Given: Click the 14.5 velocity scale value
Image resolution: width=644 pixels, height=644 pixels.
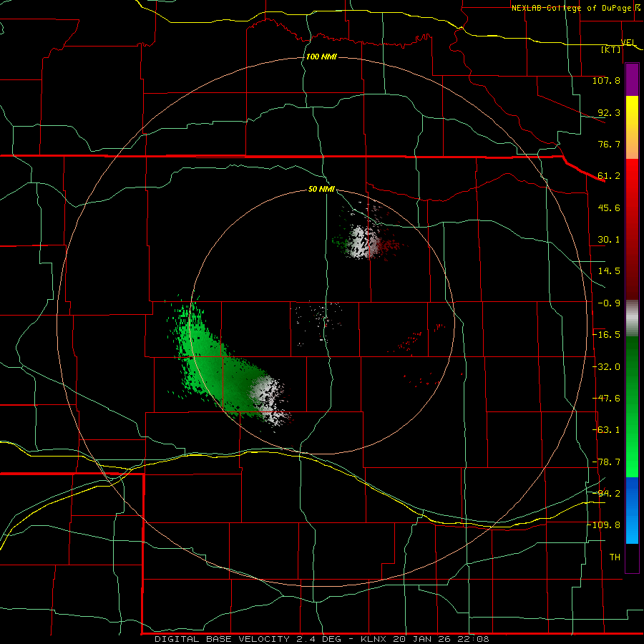Looking at the screenshot, I should pos(609,271).
